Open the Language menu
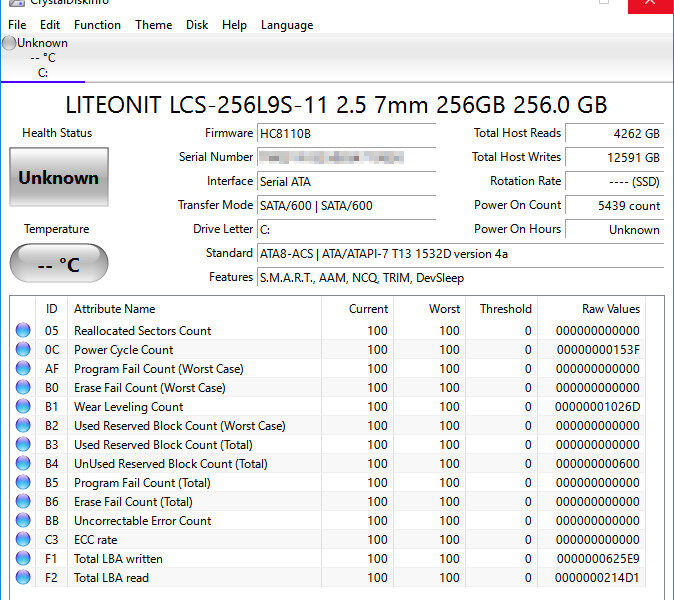Viewport: 674px width, 600px height. pos(287,25)
